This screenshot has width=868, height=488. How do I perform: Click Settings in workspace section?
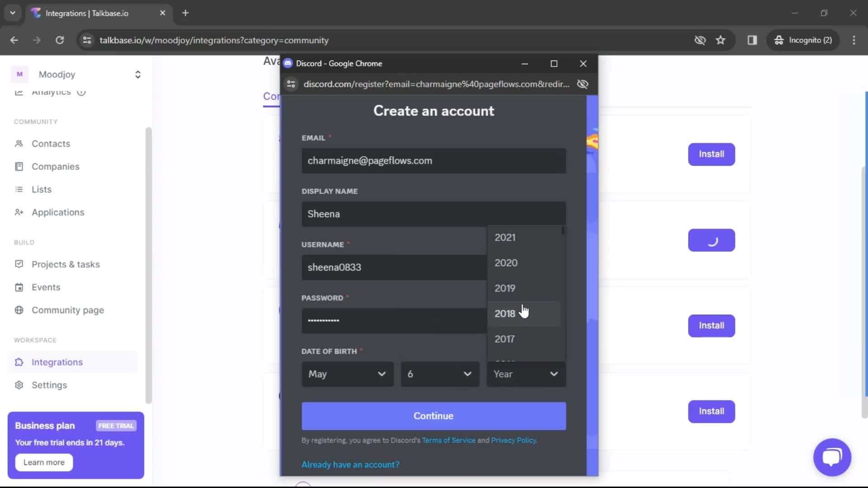(x=49, y=385)
